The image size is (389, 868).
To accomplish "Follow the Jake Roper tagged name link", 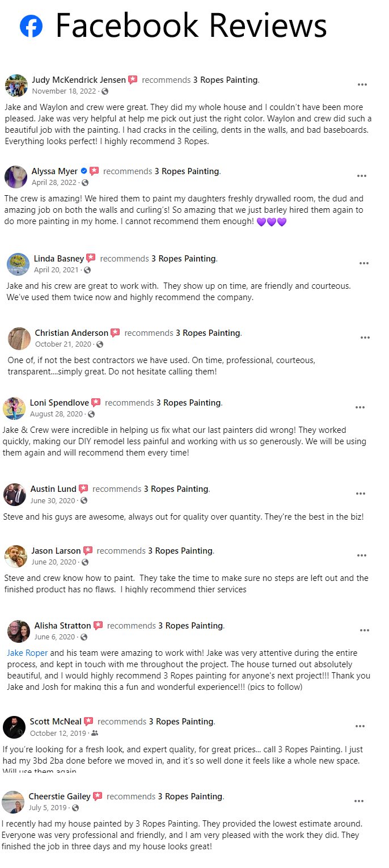I will pos(28,653).
